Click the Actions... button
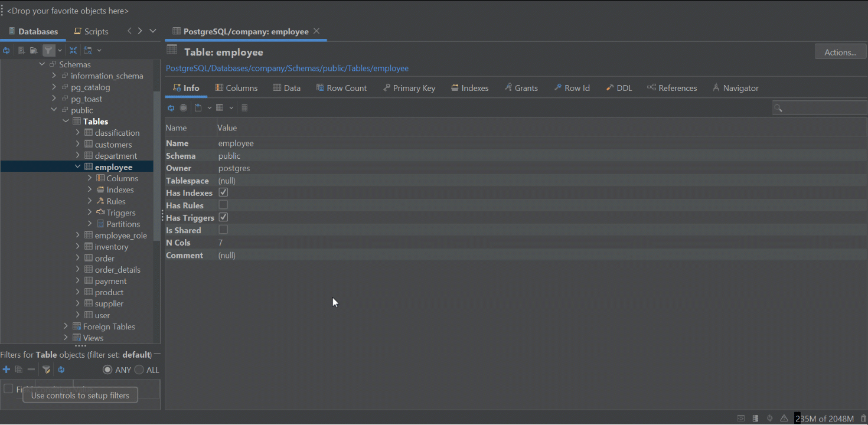The width and height of the screenshot is (868, 425). click(840, 51)
